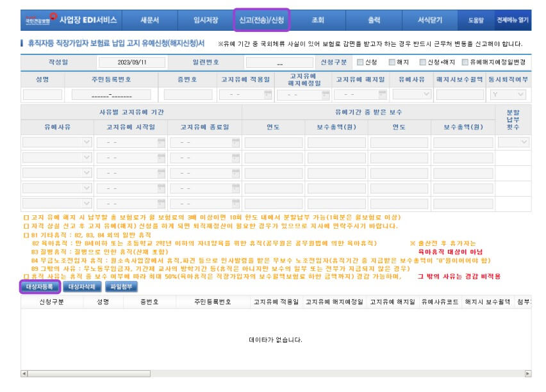This screenshot has width=546, height=392.
Task: Click left arrow of horizontal scrollbar
Action: coord(24,373)
